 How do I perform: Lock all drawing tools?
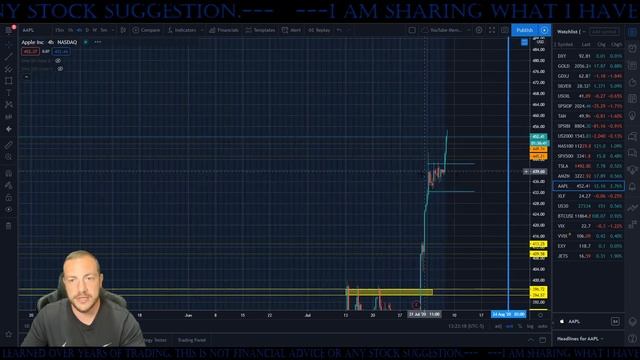(x=9, y=198)
